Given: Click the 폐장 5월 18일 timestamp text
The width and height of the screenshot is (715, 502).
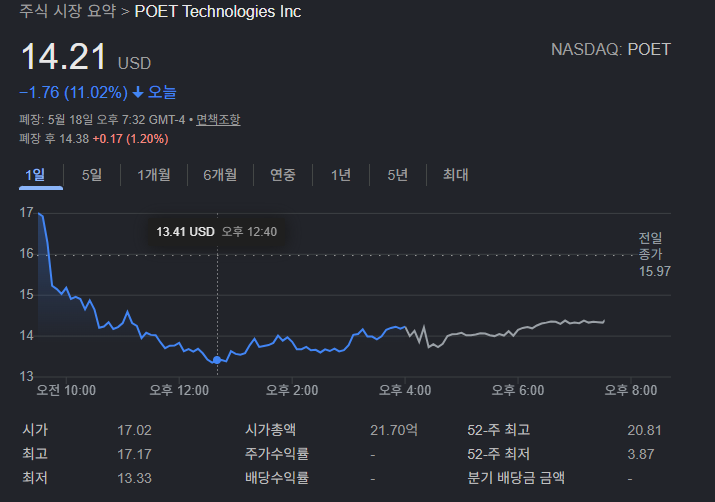Looking at the screenshot, I should point(102,120).
